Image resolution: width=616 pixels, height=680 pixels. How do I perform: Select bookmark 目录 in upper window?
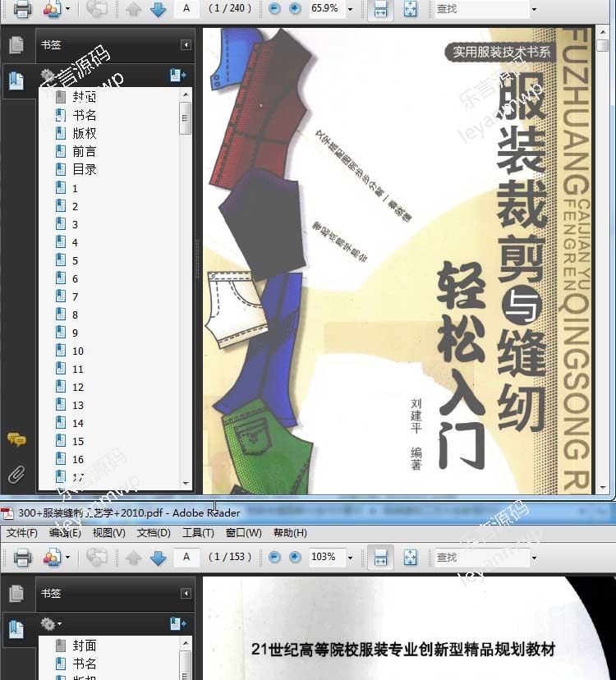[x=85, y=169]
